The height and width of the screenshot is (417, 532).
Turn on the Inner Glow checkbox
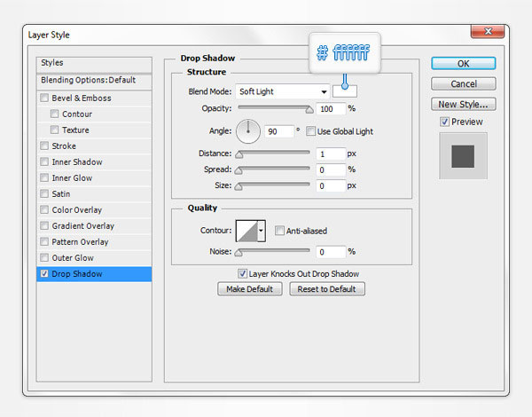(44, 177)
